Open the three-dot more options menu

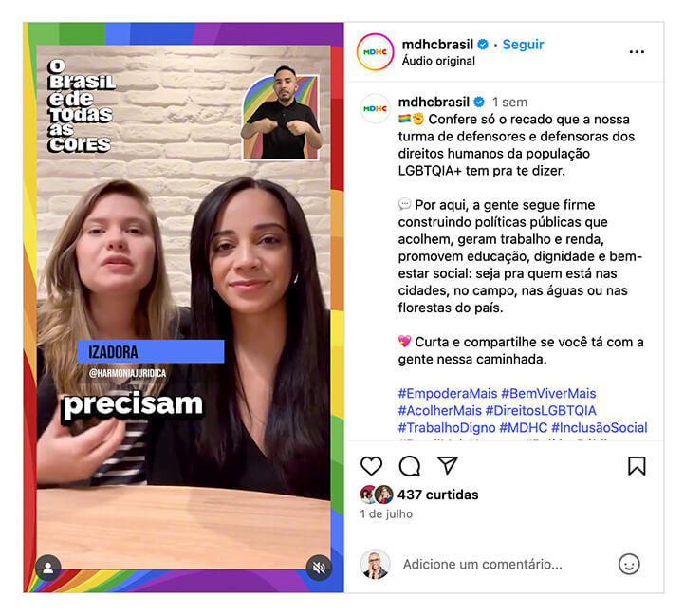(637, 52)
